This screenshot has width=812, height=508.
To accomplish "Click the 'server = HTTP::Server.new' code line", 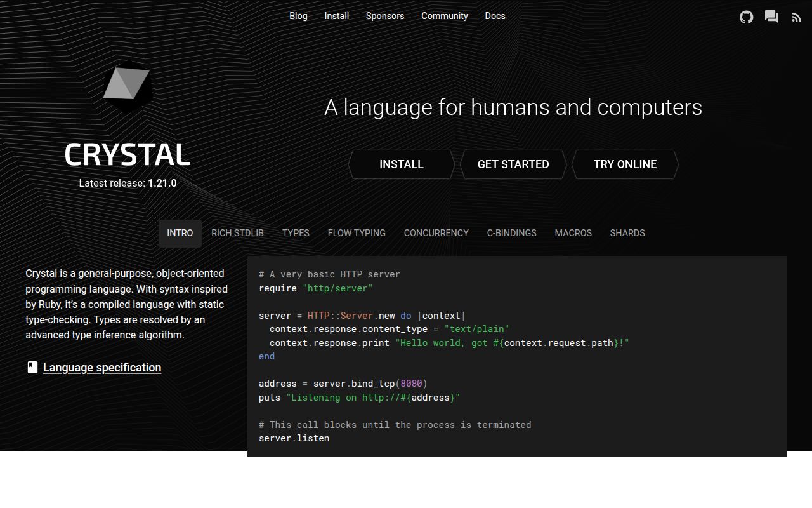I will [362, 316].
